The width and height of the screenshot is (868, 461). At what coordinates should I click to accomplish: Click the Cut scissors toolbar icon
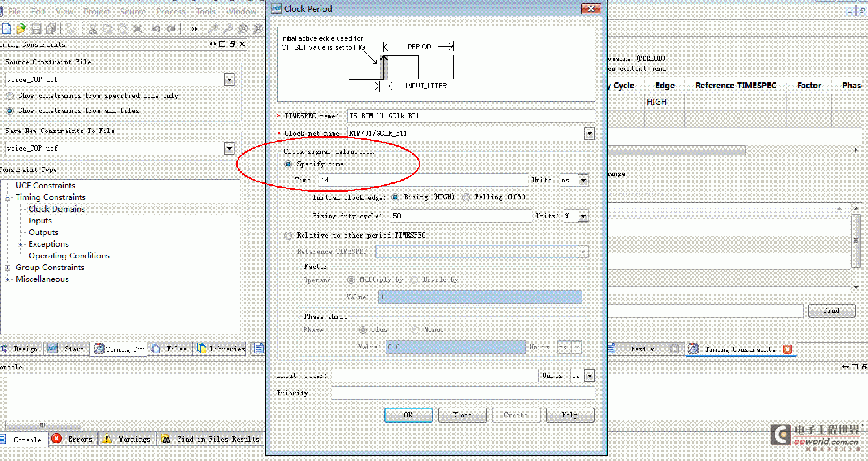(93, 29)
